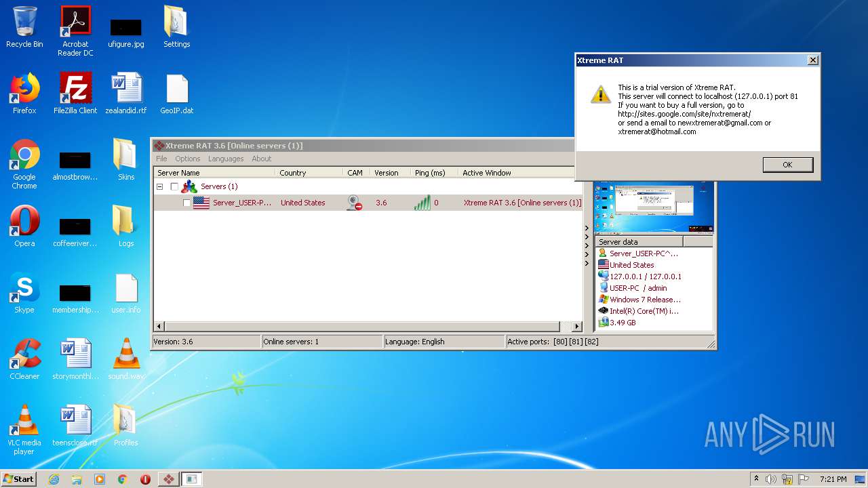
Task: Open the File menu in Xtreme RAT
Action: coord(161,159)
